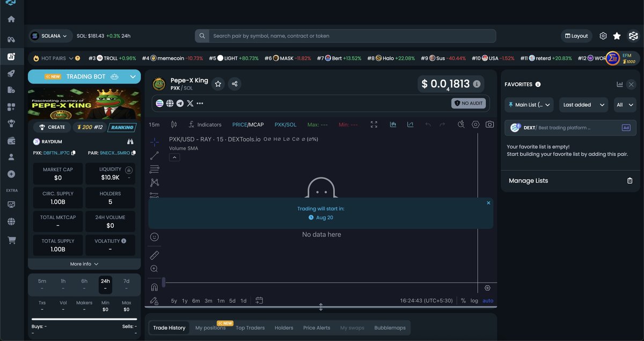The image size is (644, 341).
Task: Open the emoji icons drawing tool
Action: [x=155, y=236]
